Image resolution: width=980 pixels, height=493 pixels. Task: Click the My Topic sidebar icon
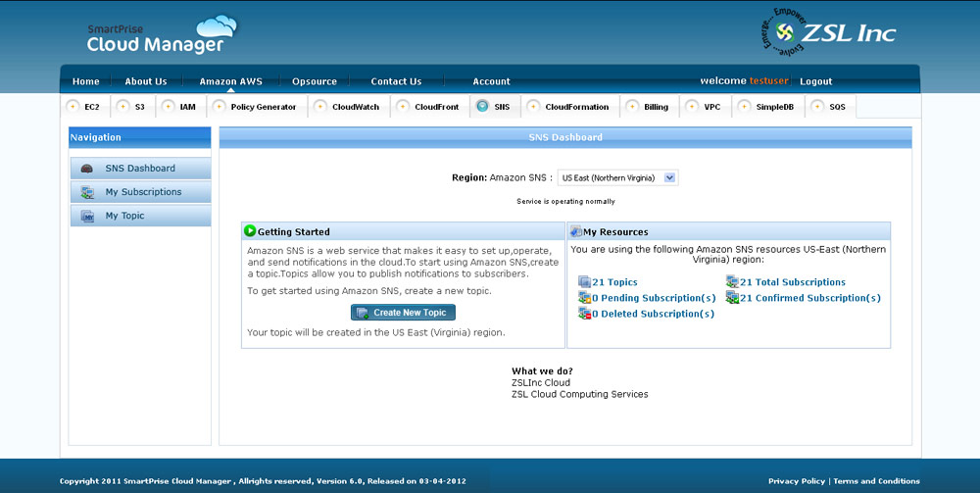tap(87, 217)
